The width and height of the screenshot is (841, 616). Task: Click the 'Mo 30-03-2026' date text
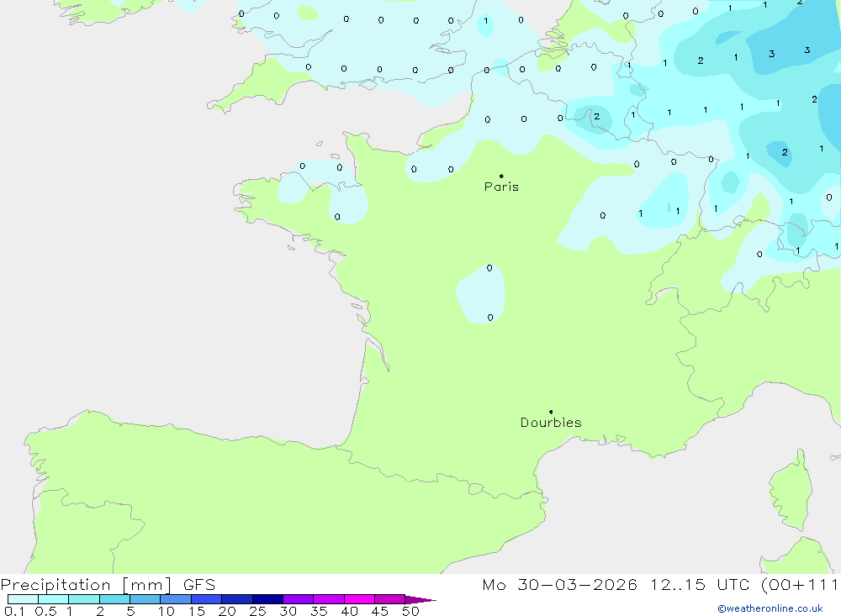tap(559, 585)
